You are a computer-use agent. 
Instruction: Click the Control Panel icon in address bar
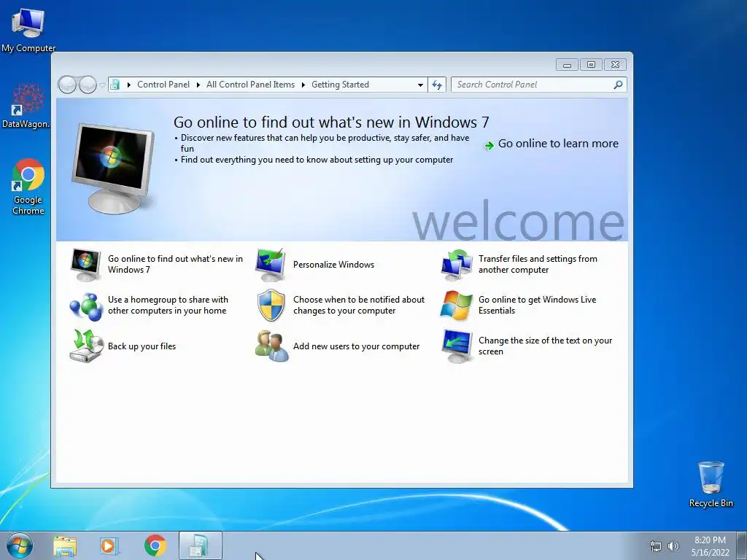[115, 85]
